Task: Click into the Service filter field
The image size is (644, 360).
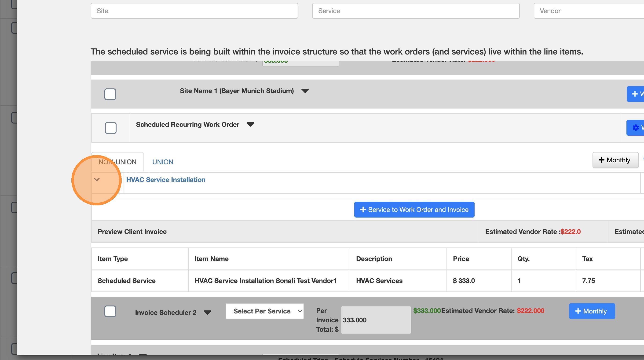Action: click(416, 11)
